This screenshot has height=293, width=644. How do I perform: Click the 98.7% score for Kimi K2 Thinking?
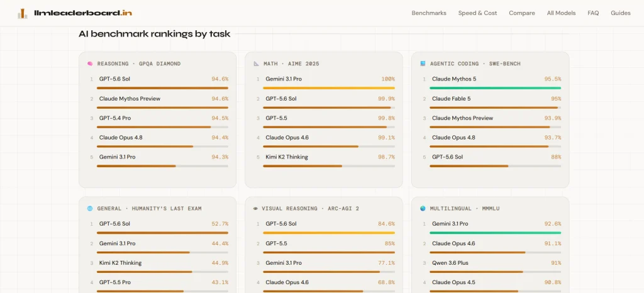[387, 157]
